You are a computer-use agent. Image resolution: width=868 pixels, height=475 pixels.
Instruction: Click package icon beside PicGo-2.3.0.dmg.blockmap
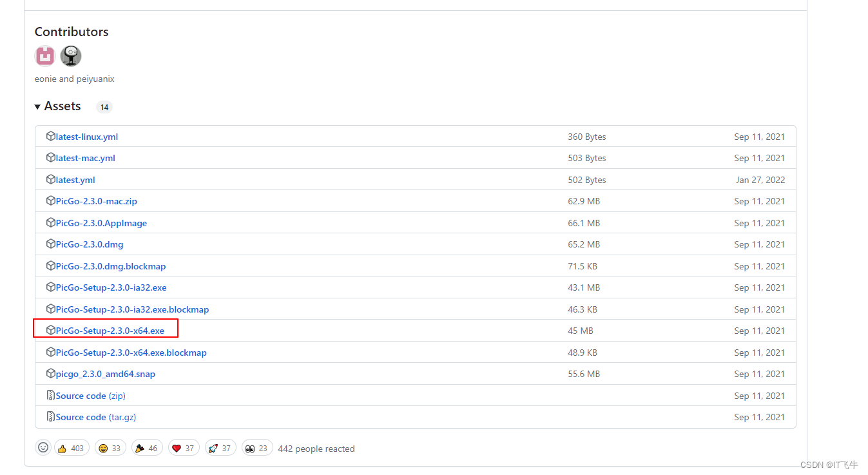click(x=51, y=266)
